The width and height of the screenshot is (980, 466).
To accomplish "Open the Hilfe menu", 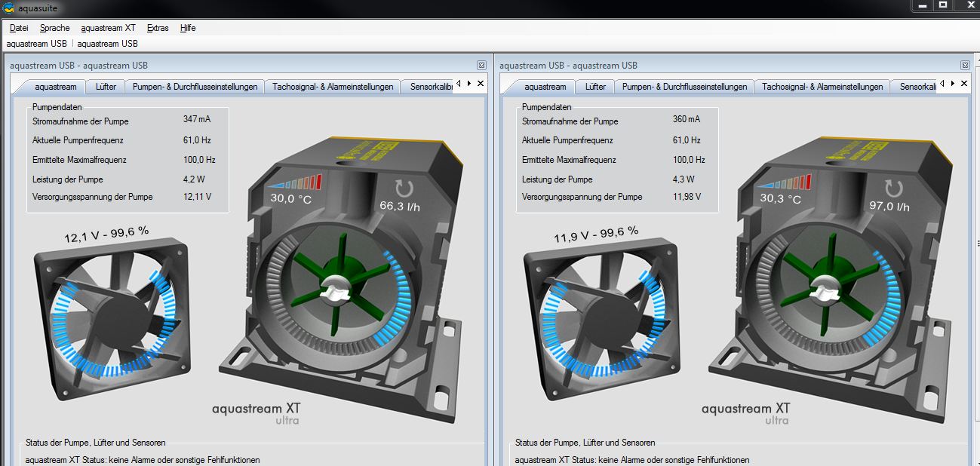I will tap(188, 28).
